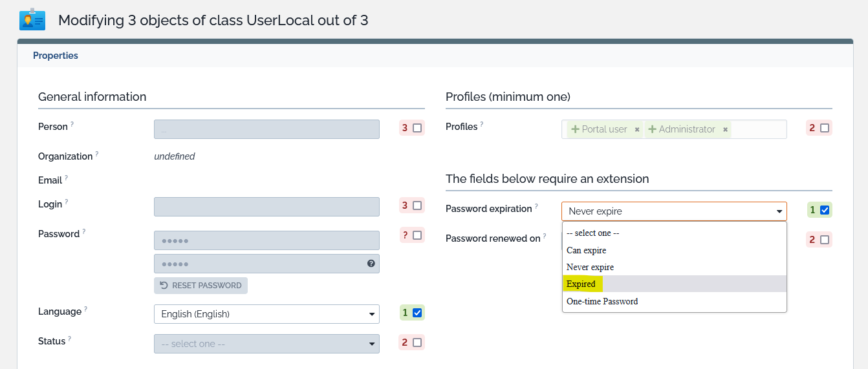This screenshot has width=868, height=369.
Task: Expand the Status select dropdown
Action: pyautogui.click(x=266, y=344)
